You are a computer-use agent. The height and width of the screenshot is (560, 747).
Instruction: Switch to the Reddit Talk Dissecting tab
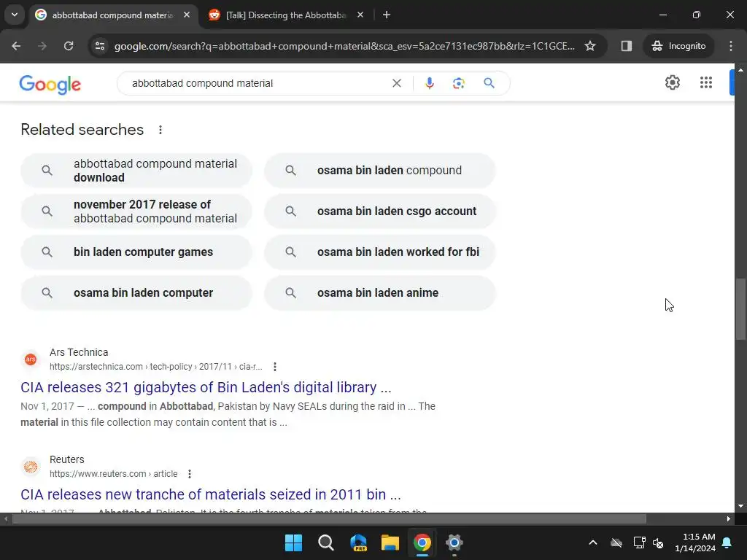point(286,15)
